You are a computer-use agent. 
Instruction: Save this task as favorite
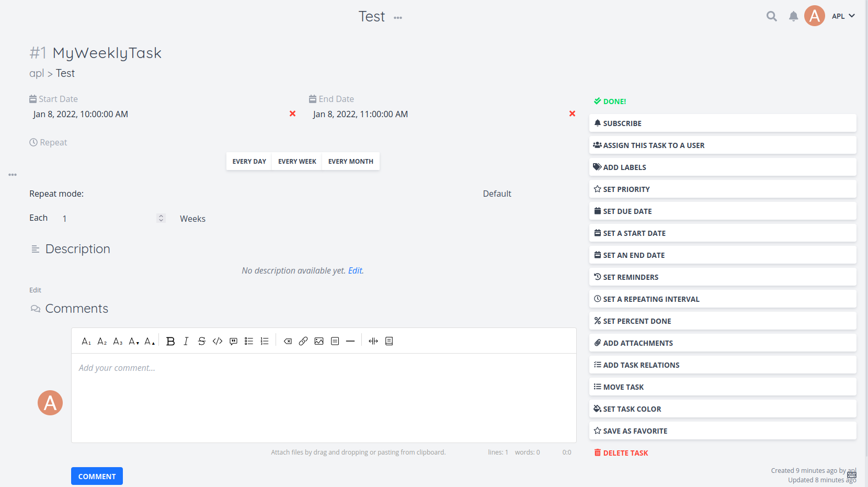(x=723, y=431)
